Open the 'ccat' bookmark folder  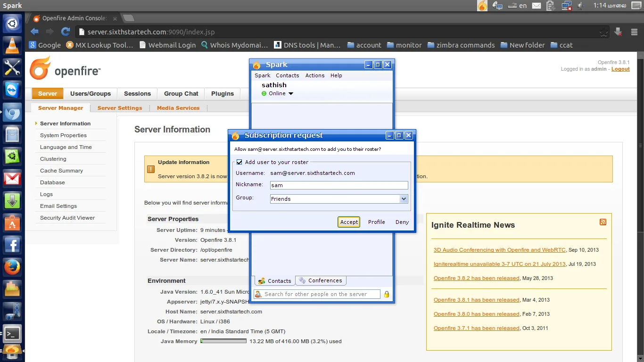click(x=561, y=45)
